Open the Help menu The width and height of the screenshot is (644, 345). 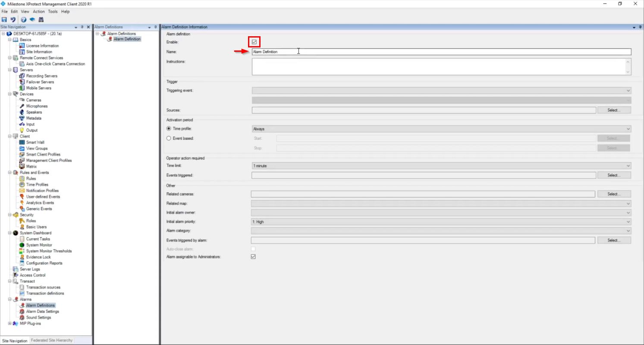[x=65, y=12]
